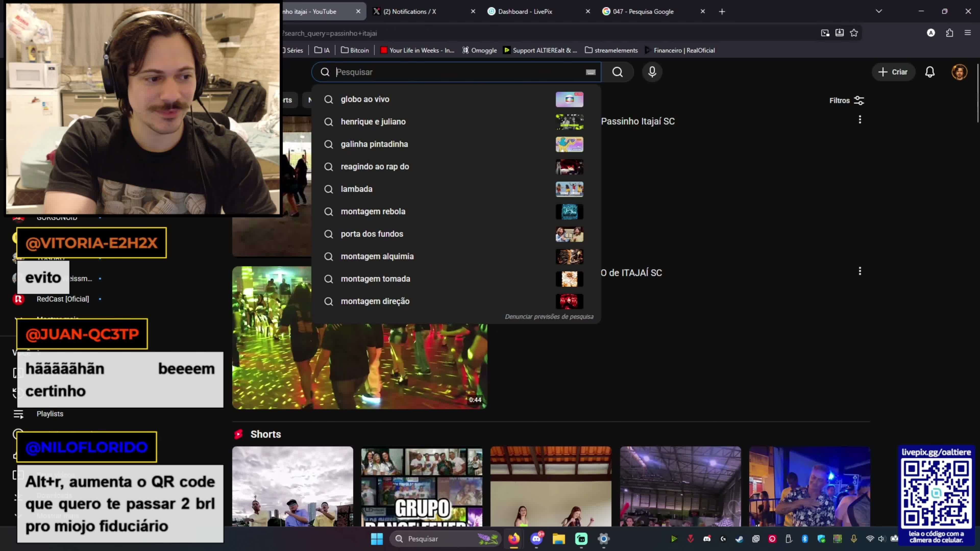The image size is (980, 551).
Task: Choose suggestion 'henrique e juliano'
Action: [456, 122]
